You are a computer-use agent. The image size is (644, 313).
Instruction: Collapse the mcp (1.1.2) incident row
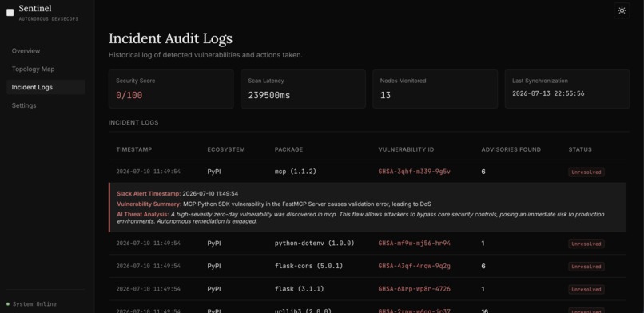click(368, 172)
